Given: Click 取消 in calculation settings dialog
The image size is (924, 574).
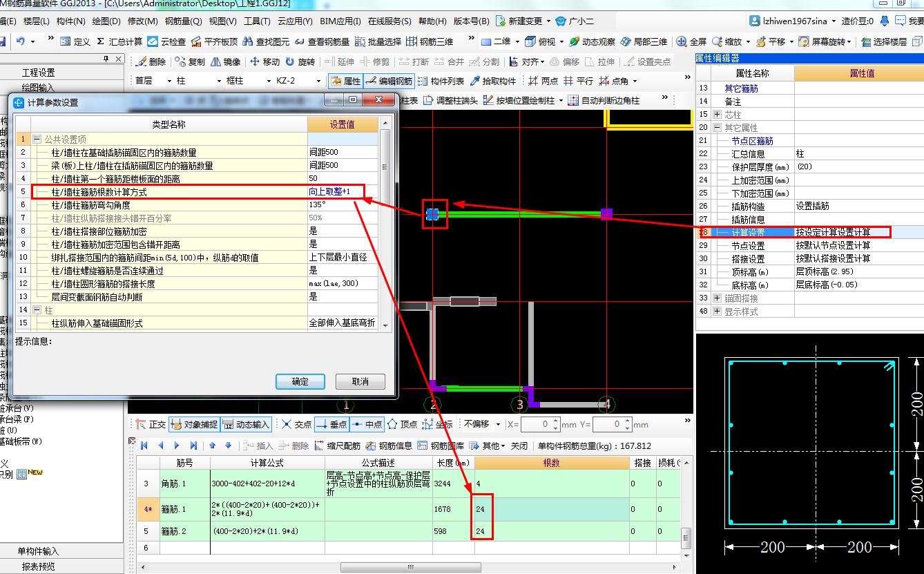Looking at the screenshot, I should tap(360, 381).
